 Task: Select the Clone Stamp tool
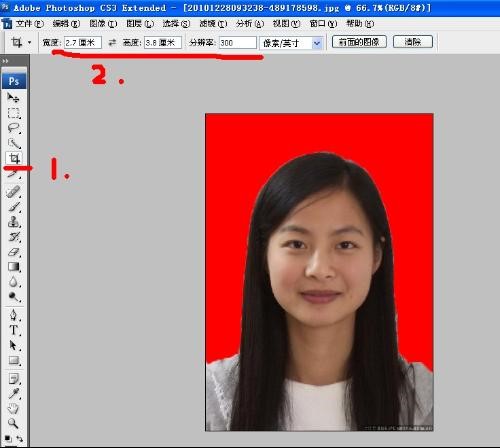pos(14,222)
